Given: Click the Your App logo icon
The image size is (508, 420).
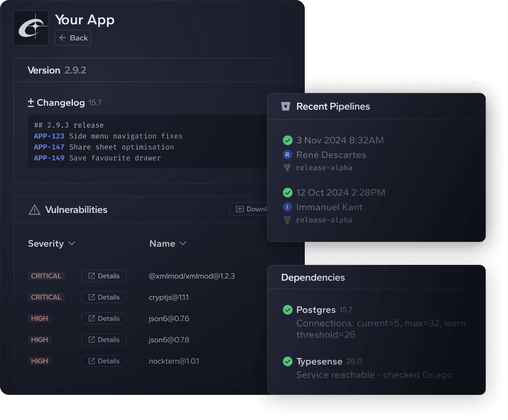Looking at the screenshot, I should pyautogui.click(x=31, y=28).
